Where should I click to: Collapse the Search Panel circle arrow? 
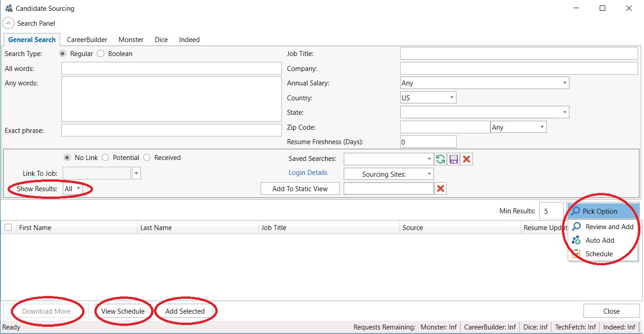tap(9, 23)
